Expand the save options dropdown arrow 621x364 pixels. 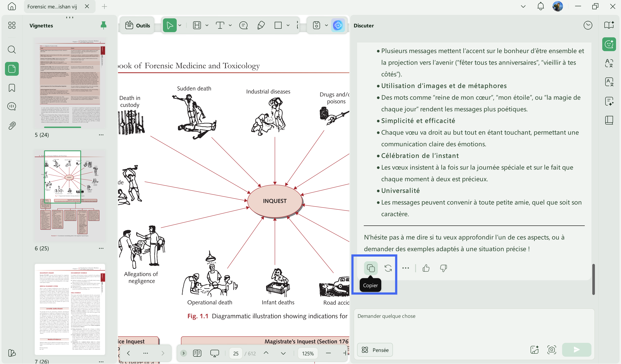(326, 25)
